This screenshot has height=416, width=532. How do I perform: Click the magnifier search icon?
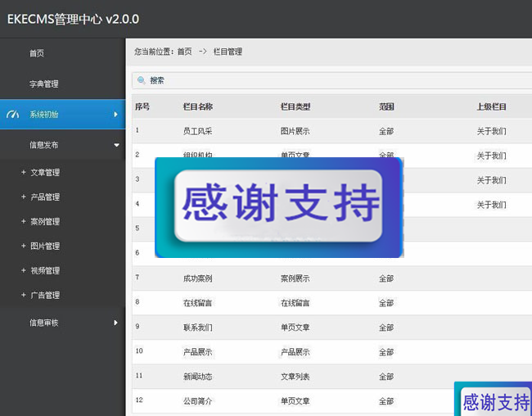141,80
